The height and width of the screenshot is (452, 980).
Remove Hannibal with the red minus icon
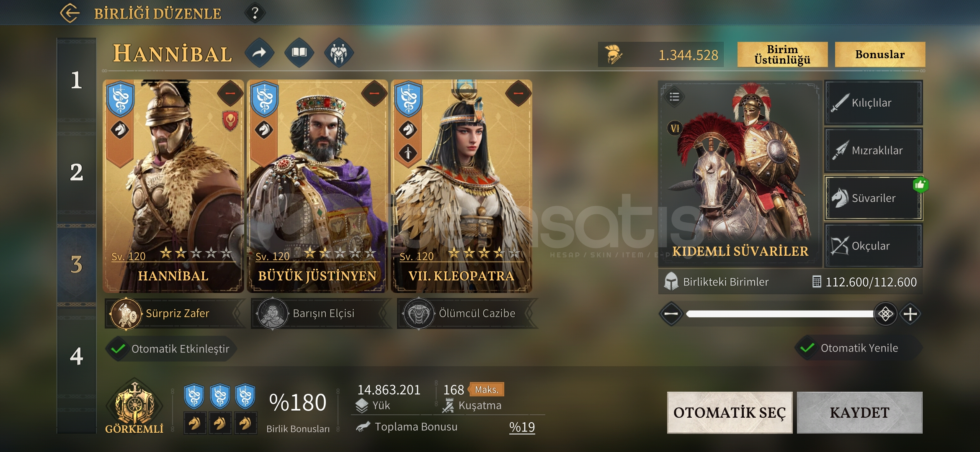[230, 93]
